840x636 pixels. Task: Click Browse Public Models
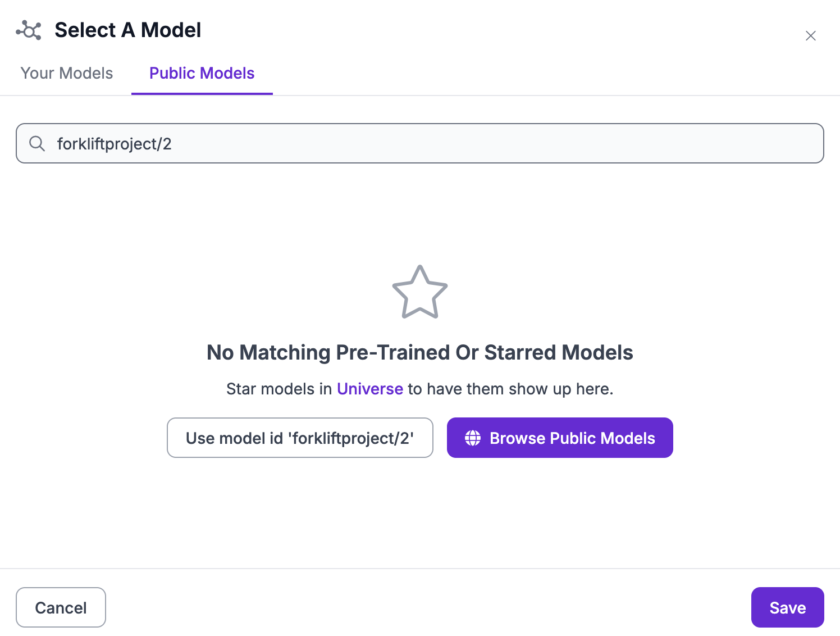(559, 438)
